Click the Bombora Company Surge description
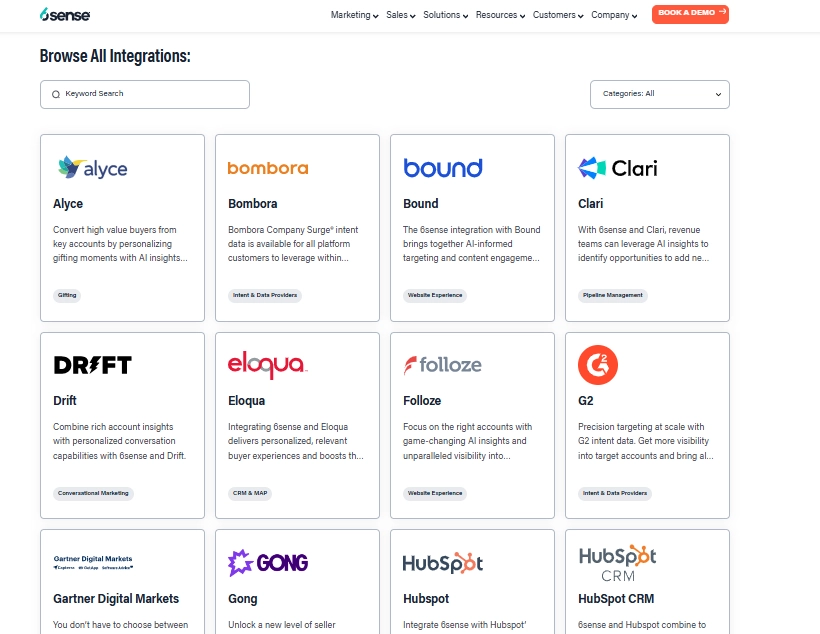 (x=293, y=244)
